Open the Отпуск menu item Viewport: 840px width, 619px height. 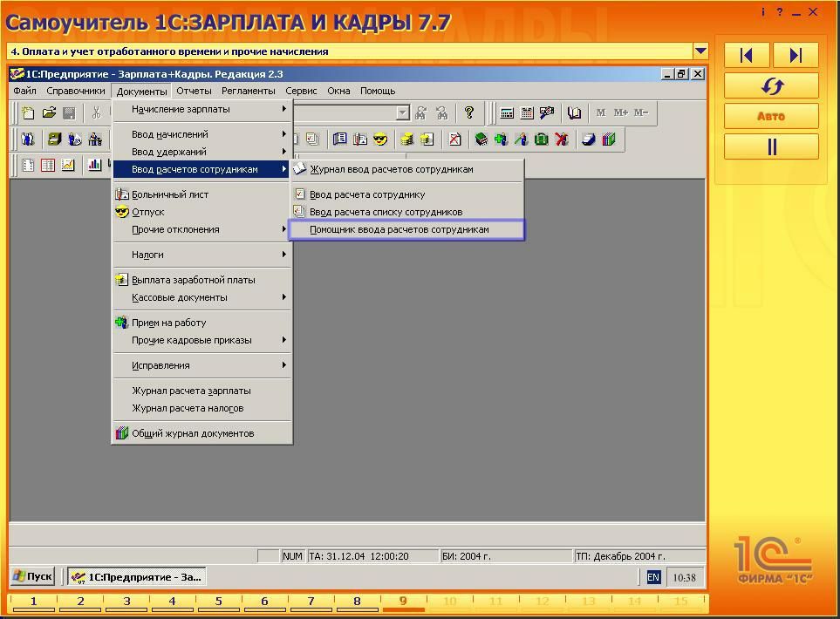tap(202, 212)
